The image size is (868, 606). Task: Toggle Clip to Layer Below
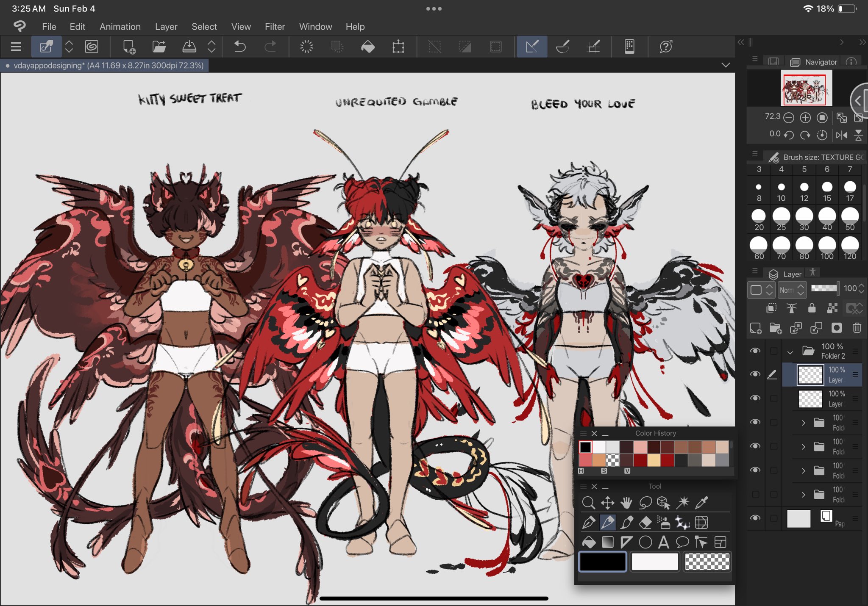click(771, 308)
